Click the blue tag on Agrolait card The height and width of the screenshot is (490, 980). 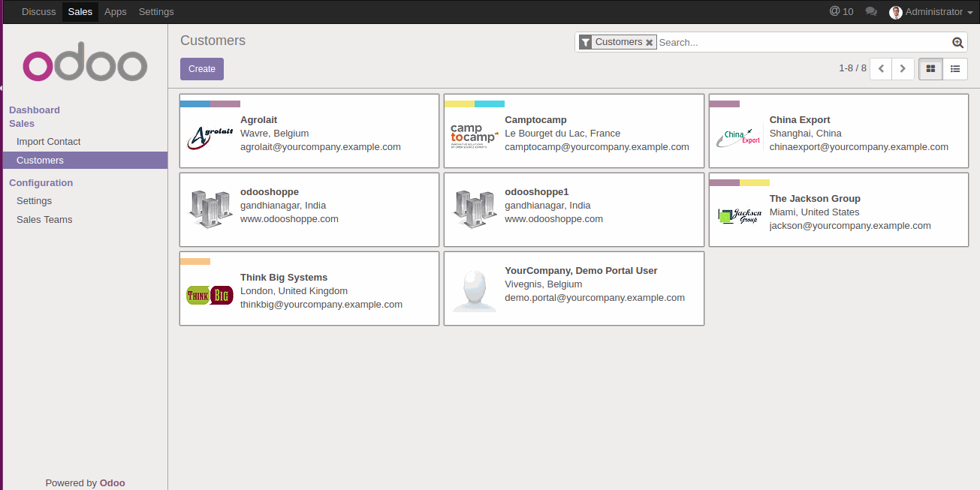[x=195, y=104]
